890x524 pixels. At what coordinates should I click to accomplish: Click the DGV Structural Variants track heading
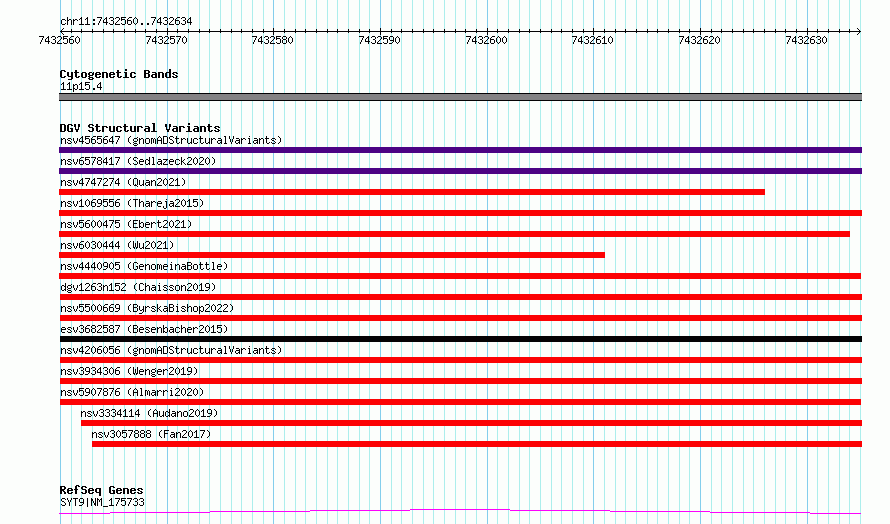pos(140,128)
